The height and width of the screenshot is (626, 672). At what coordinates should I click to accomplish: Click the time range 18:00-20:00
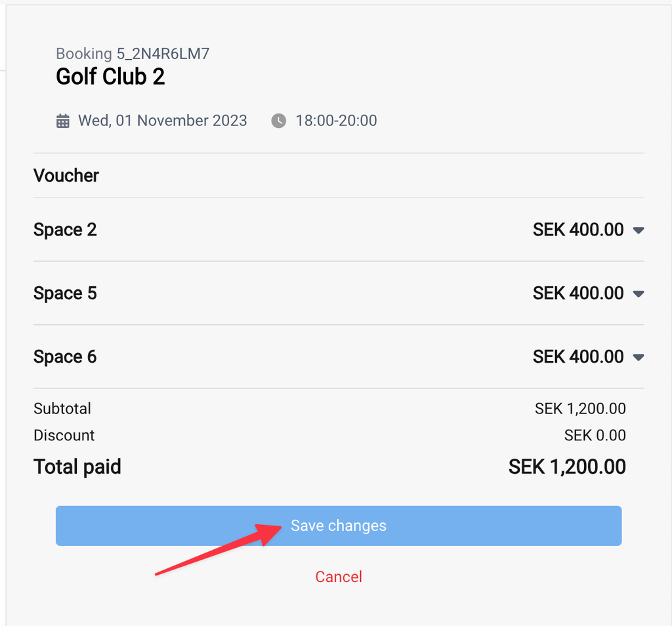[x=337, y=120]
